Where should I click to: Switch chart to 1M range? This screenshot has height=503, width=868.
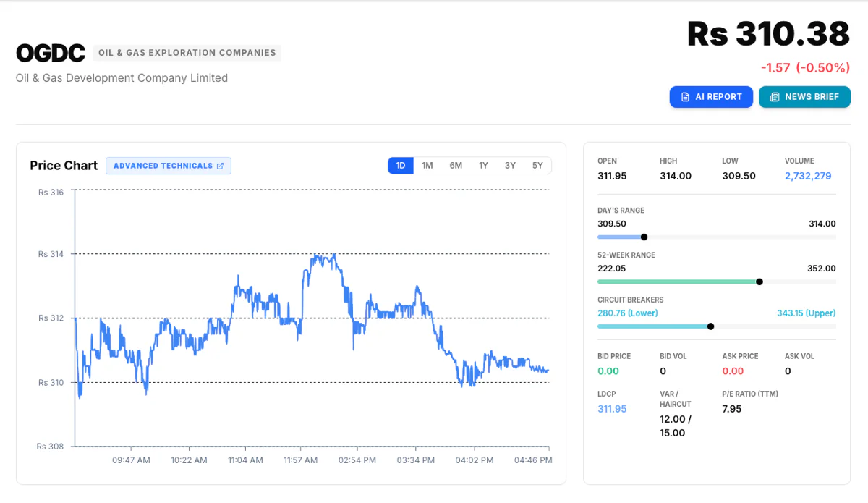[427, 166]
